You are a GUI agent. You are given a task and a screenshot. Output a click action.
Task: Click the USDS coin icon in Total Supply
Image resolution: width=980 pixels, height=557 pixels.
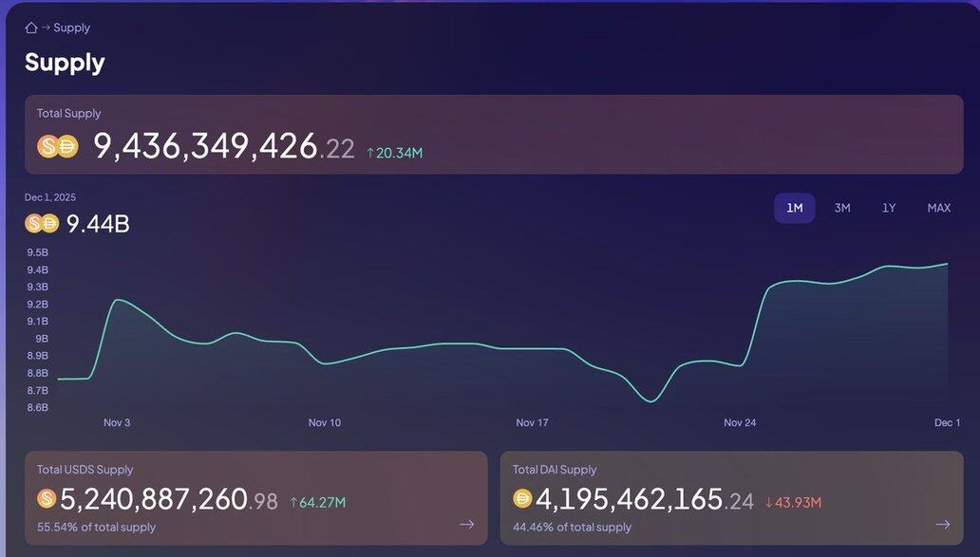(47, 146)
